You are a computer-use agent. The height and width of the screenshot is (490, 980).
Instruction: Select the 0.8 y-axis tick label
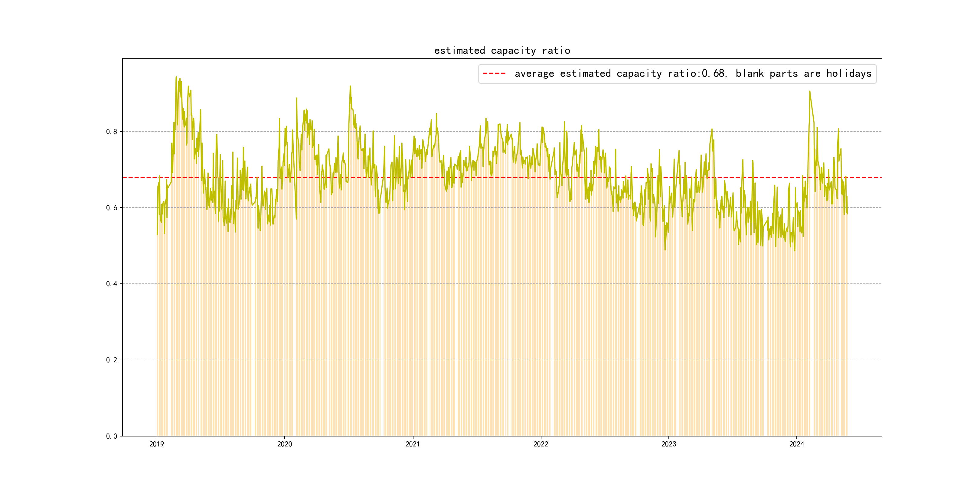pos(112,132)
